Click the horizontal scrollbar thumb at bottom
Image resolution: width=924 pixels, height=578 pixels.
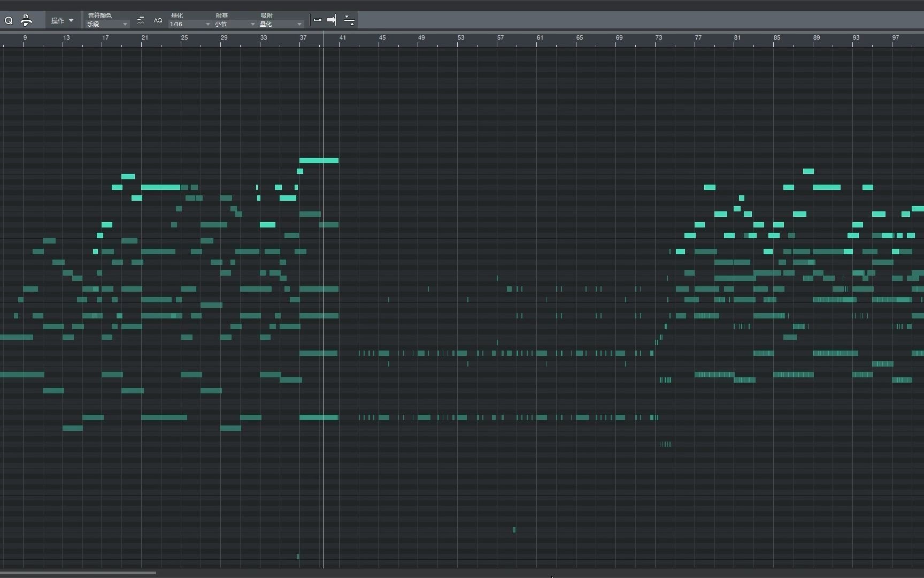tap(78, 573)
